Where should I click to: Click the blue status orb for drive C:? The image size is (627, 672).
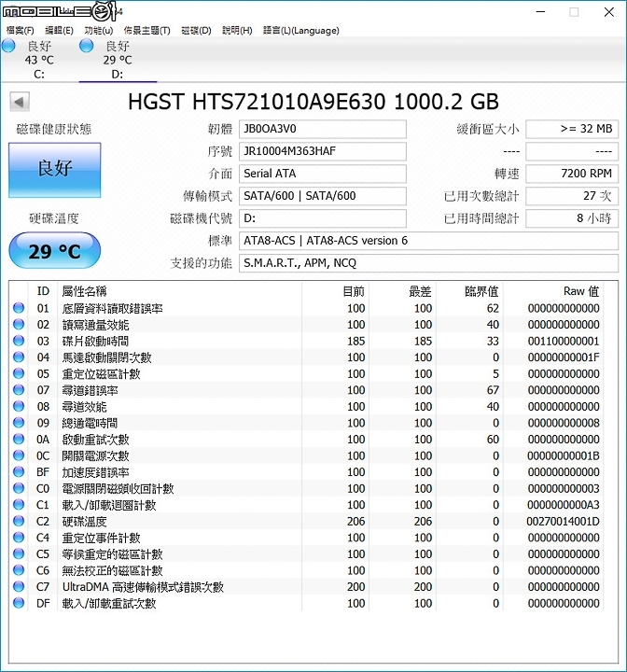pos(9,46)
